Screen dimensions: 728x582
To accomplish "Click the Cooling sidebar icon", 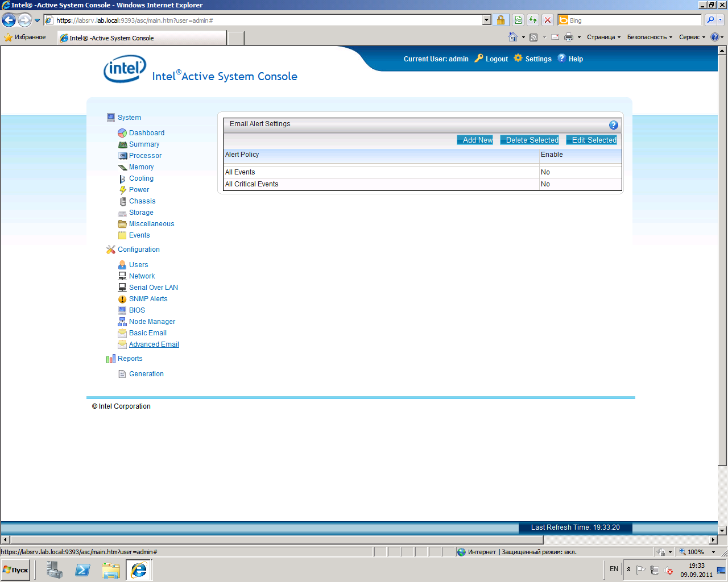I will click(122, 178).
